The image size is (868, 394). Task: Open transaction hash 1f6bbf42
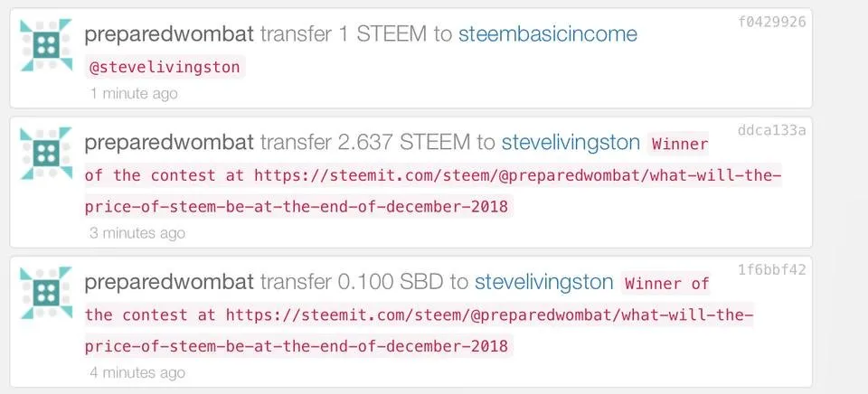(x=771, y=269)
